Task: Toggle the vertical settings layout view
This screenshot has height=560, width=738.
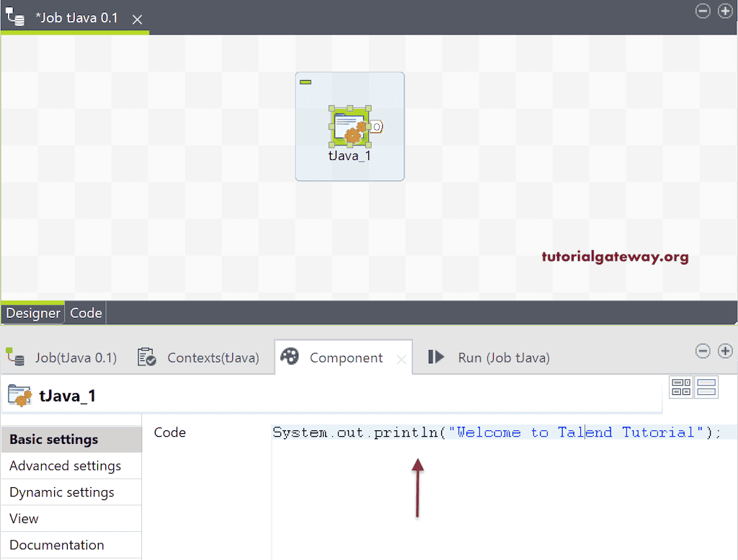Action: (x=707, y=387)
